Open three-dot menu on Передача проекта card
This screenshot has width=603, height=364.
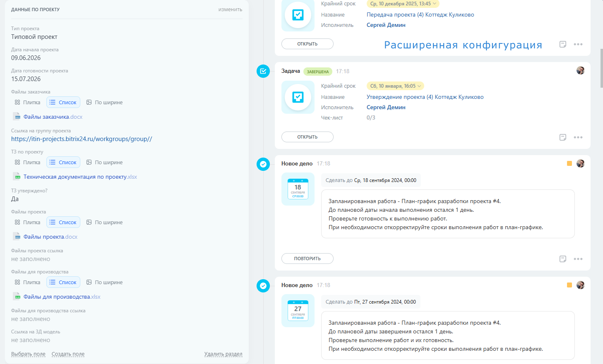coord(578,44)
